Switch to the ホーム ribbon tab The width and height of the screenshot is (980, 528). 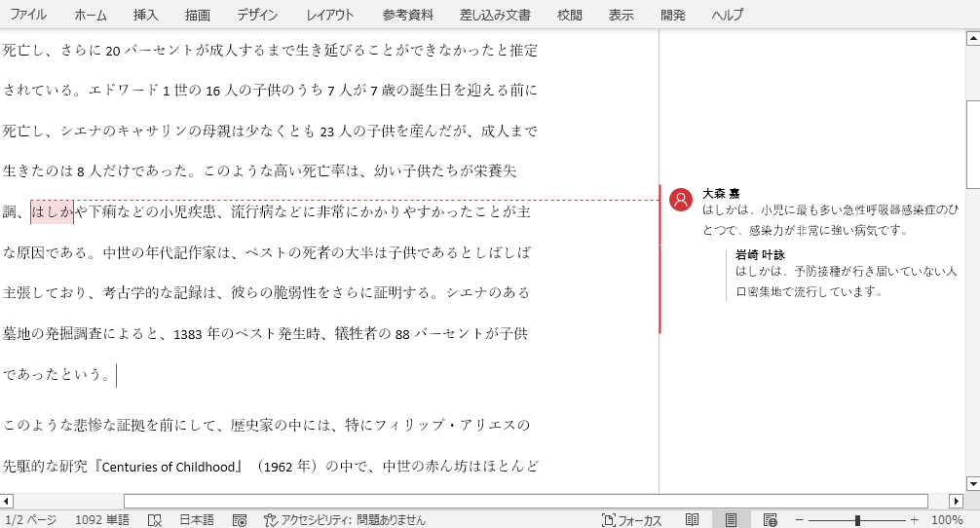90,15
